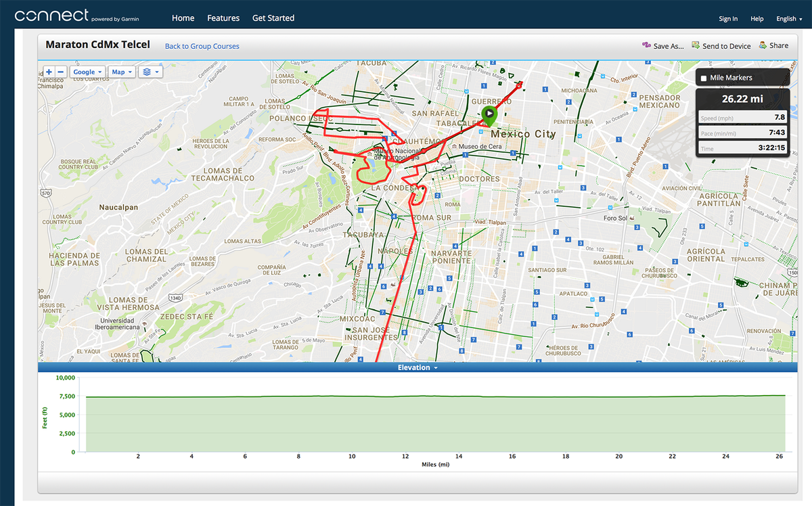The height and width of the screenshot is (506, 812).
Task: Click the TACUBAYA map label
Action: coord(363,235)
